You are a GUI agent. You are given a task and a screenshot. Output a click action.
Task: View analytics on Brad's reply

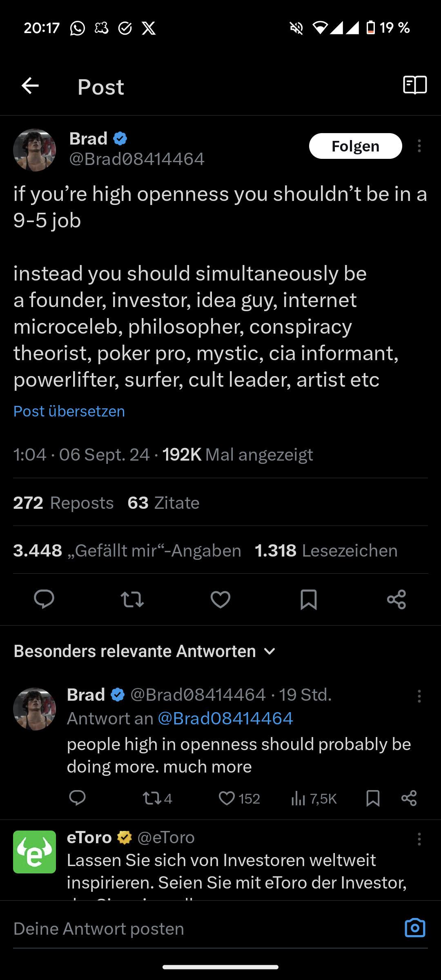click(x=314, y=798)
